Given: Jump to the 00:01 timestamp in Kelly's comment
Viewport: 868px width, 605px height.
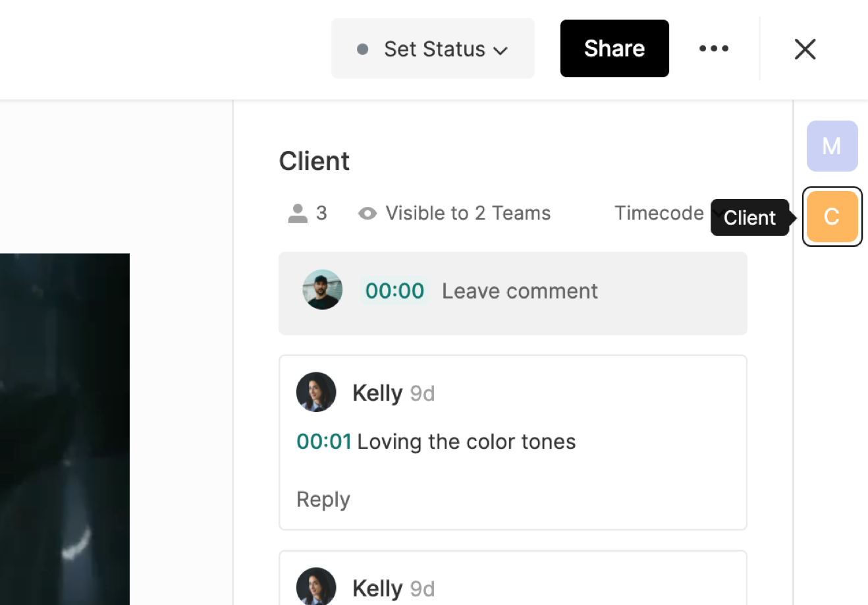Looking at the screenshot, I should point(324,442).
